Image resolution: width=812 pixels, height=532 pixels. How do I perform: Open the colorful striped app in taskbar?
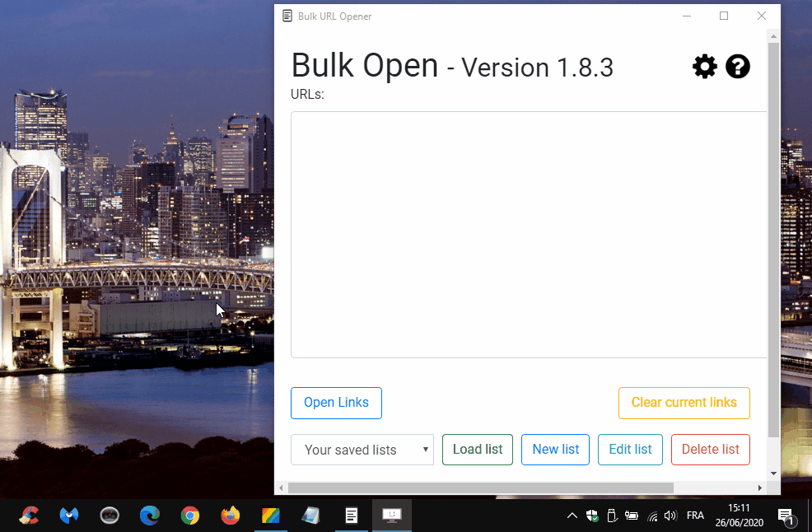271,516
